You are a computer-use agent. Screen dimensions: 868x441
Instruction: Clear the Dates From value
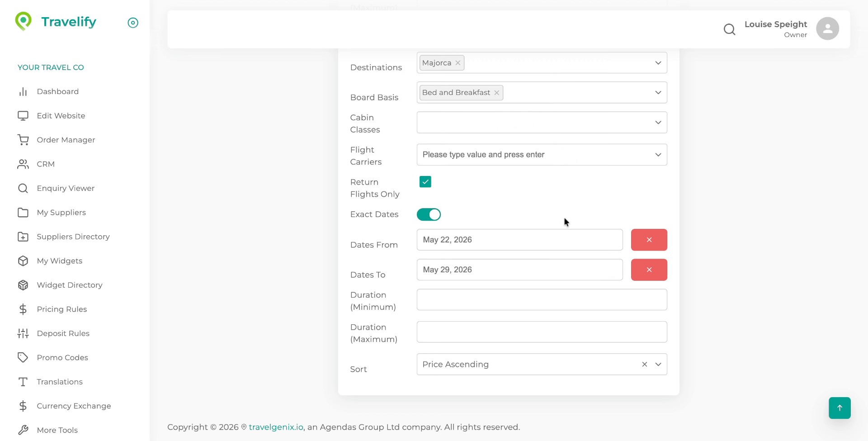pyautogui.click(x=649, y=240)
